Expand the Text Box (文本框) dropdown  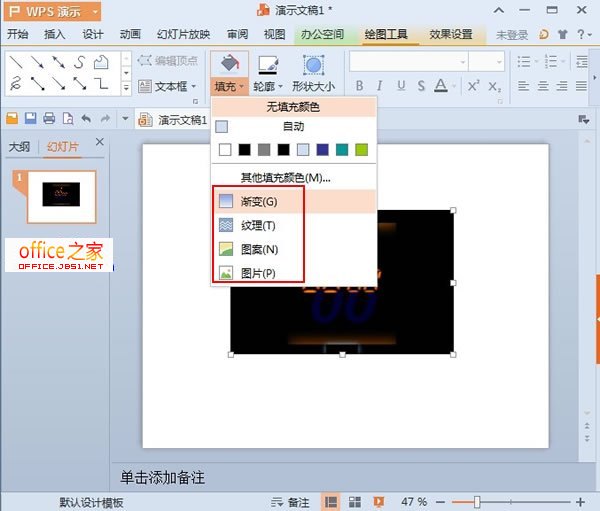click(x=193, y=86)
